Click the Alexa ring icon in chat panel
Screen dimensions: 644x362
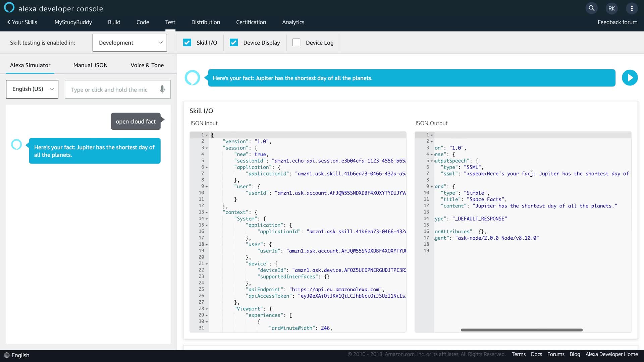[x=16, y=144]
